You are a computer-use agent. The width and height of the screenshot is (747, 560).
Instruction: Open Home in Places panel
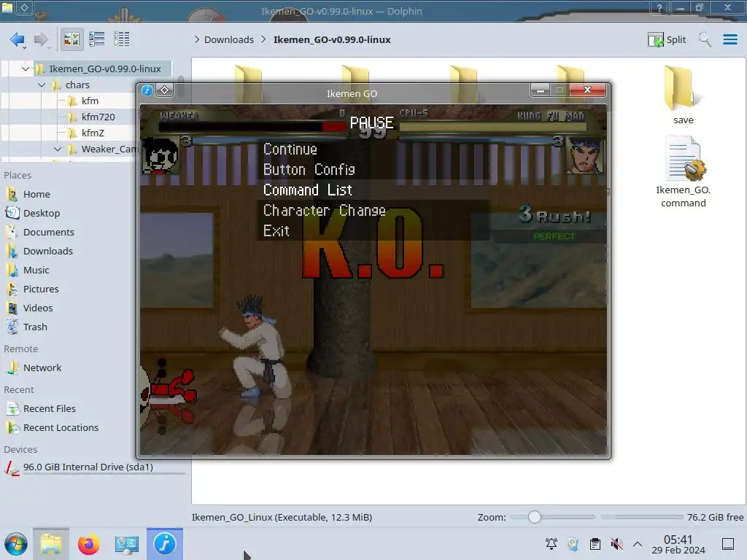click(36, 194)
